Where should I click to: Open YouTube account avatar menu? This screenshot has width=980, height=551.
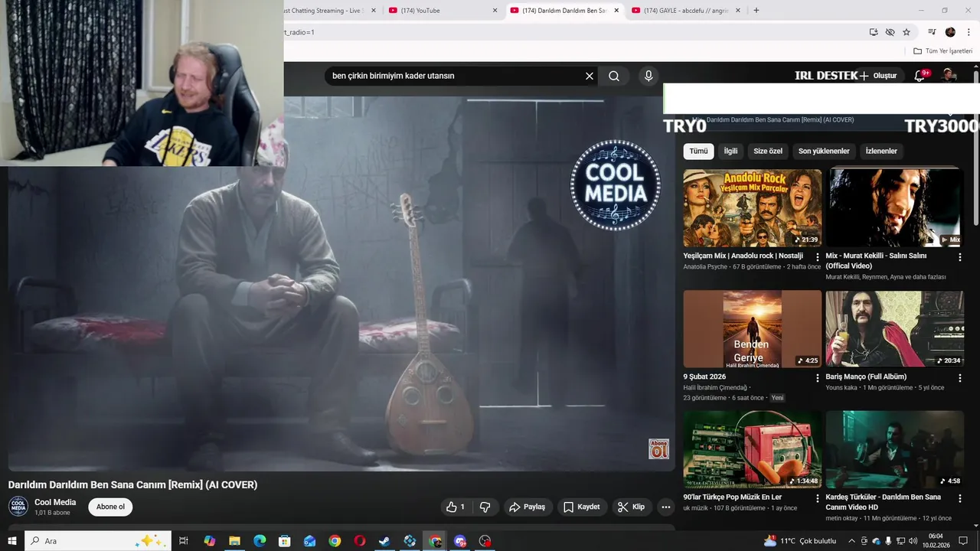coord(949,75)
